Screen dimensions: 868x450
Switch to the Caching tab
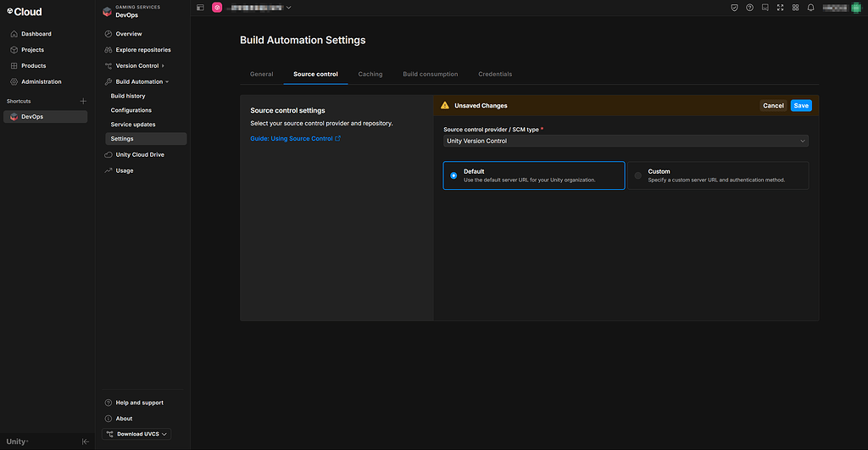click(x=370, y=75)
